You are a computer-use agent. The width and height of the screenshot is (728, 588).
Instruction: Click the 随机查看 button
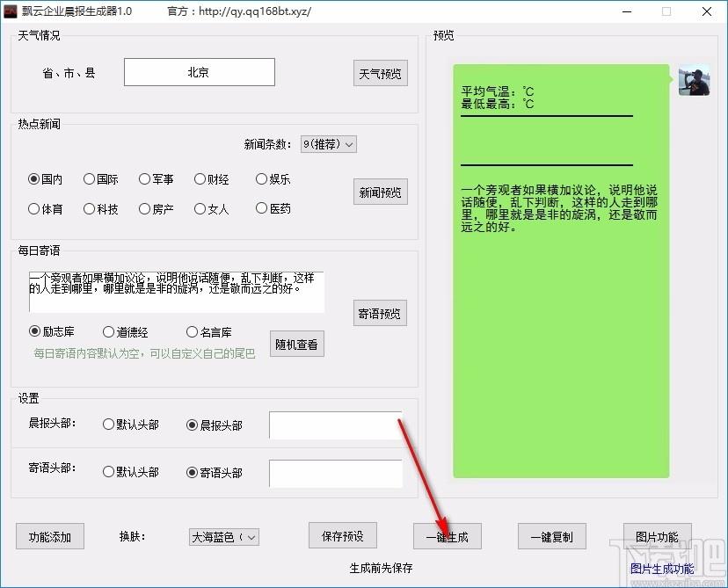296,344
